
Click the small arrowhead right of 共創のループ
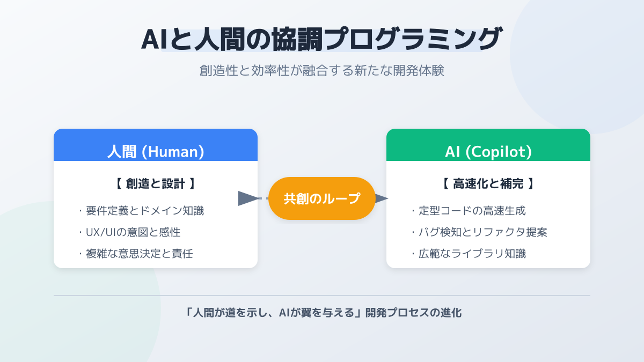point(381,198)
